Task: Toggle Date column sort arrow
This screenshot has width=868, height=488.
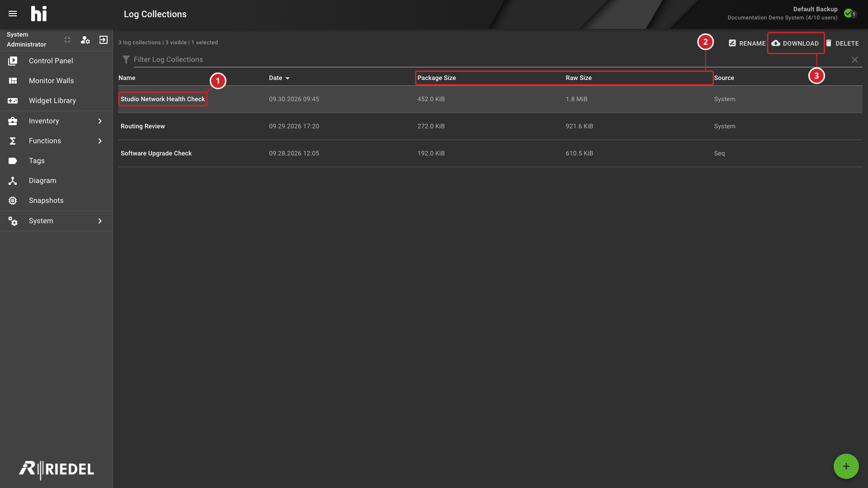Action: point(288,78)
